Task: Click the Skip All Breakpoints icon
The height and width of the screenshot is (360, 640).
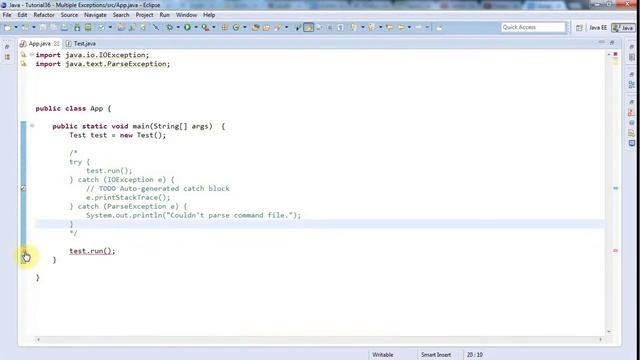Action: 156,27
